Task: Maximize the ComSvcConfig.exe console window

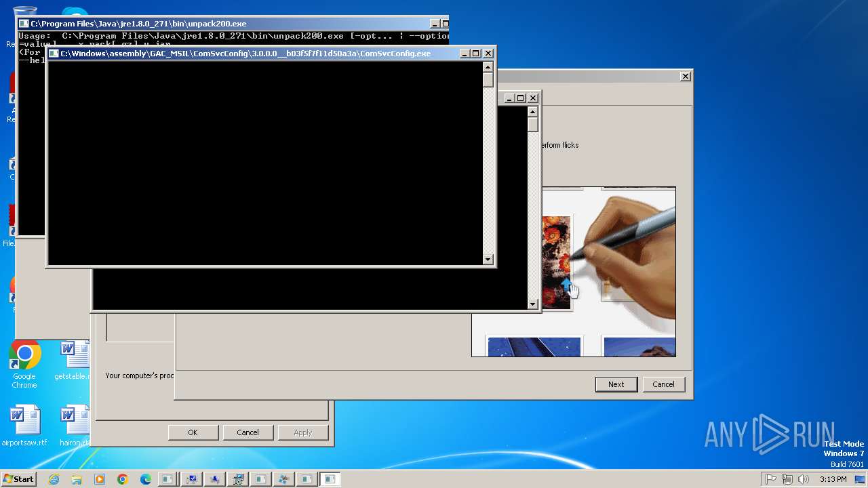Action: (x=476, y=54)
